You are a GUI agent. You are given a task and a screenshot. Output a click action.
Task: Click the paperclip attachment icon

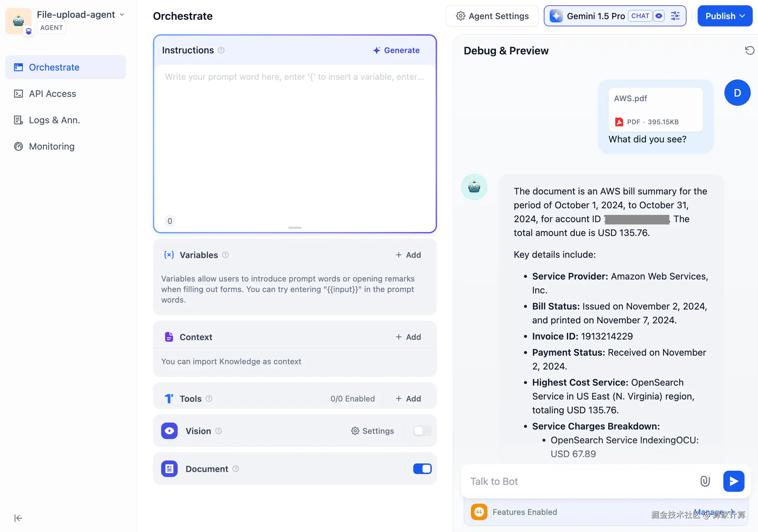click(705, 481)
